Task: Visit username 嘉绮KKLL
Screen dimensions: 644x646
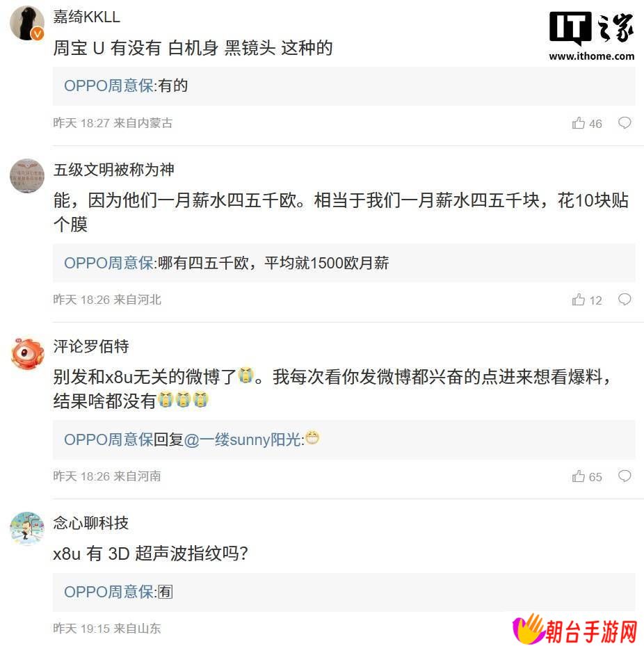Action: tap(86, 17)
